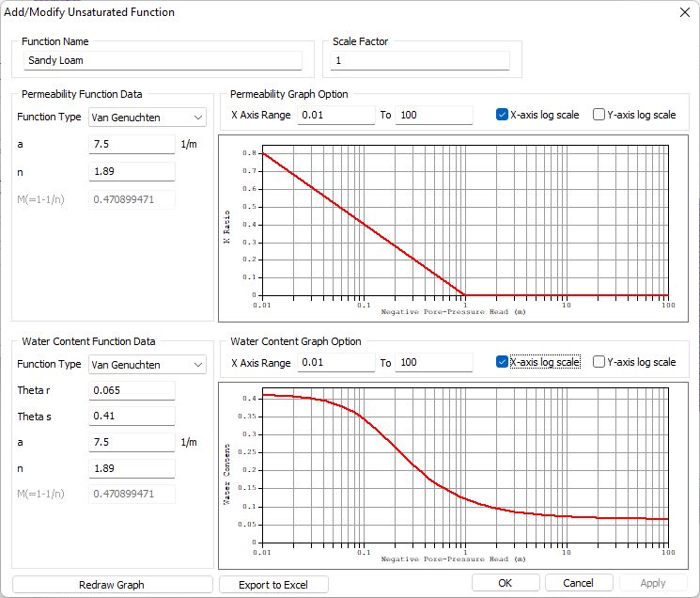Viewport: 700px width, 598px height.
Task: Edit the Function Name field Sandy Loam
Action: pos(163,60)
